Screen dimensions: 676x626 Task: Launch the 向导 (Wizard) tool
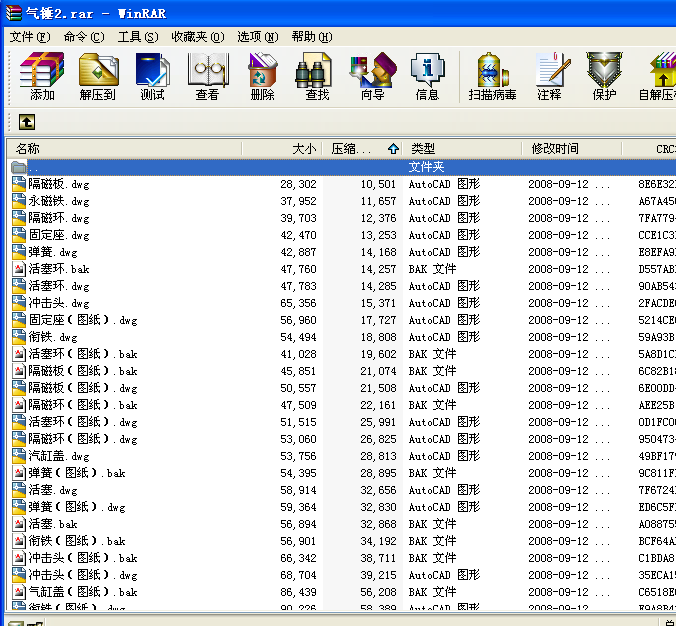point(372,76)
